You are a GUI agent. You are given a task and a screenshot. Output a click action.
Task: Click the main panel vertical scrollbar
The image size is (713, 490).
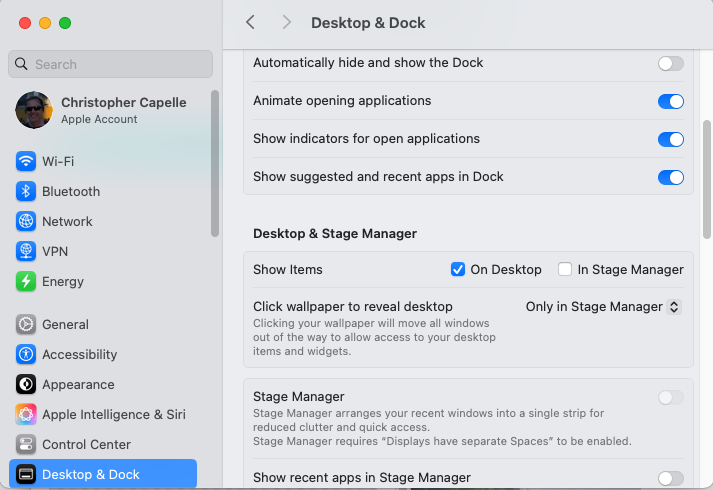click(x=707, y=180)
